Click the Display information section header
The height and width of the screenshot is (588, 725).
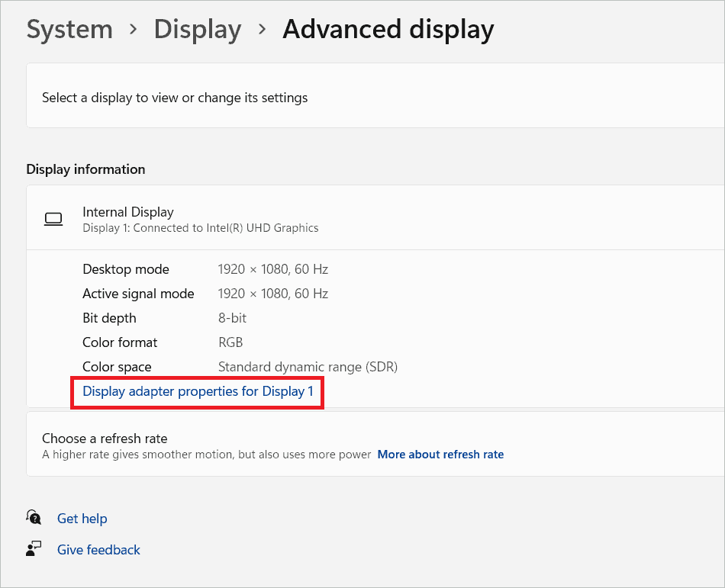(x=85, y=169)
